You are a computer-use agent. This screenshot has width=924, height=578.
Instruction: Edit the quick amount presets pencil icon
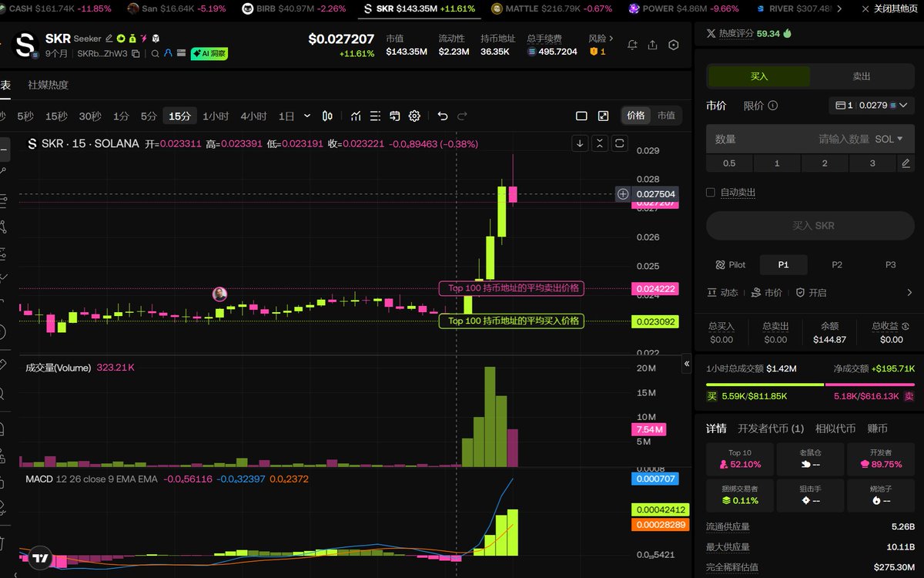906,163
